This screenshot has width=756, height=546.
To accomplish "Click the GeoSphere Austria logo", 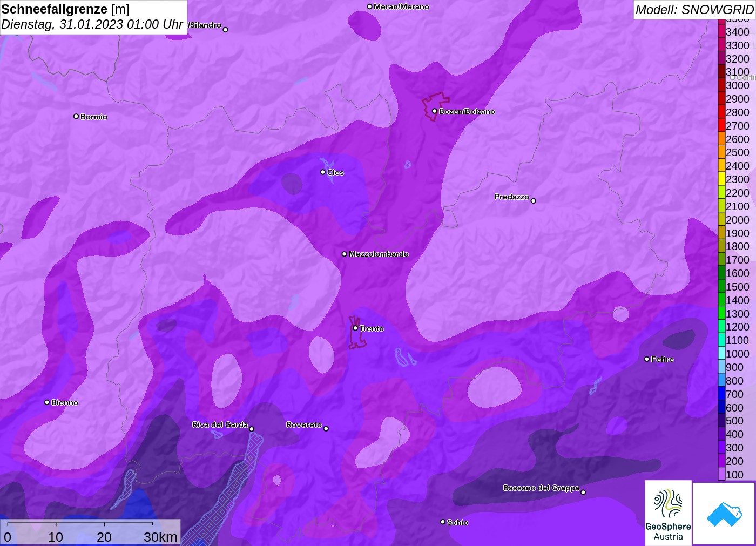I will tap(668, 513).
